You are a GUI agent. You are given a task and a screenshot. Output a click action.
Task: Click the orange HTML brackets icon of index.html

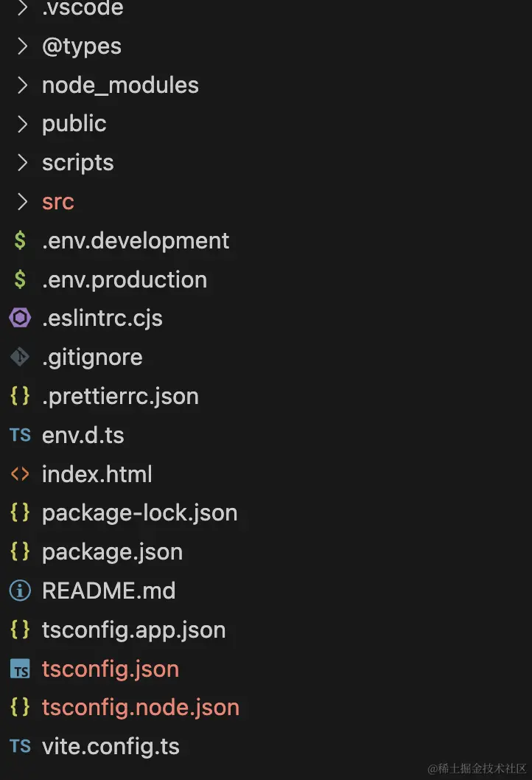click(20, 474)
